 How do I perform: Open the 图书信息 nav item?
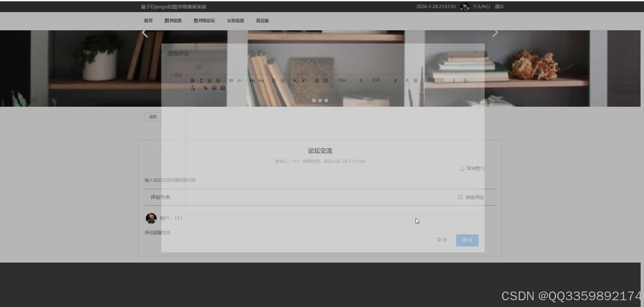[173, 21]
